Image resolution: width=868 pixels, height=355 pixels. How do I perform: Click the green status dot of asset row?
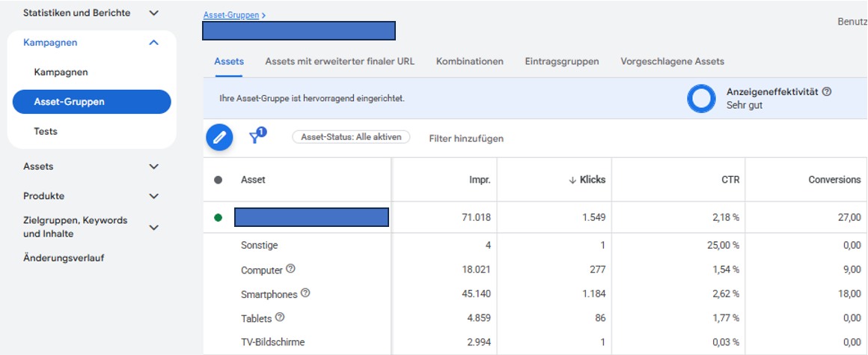[x=218, y=218]
